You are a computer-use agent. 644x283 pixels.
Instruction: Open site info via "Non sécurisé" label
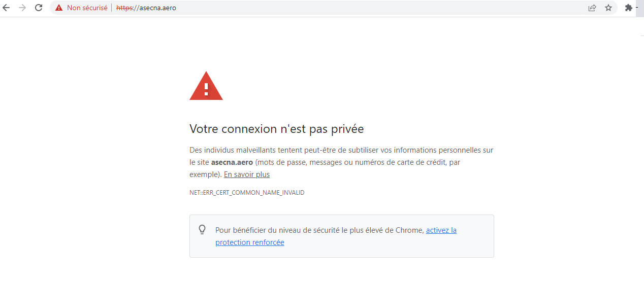point(87,8)
